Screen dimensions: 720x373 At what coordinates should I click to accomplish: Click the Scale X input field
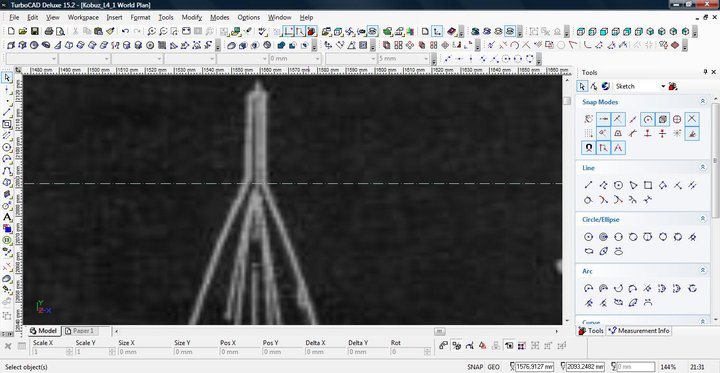click(51, 352)
